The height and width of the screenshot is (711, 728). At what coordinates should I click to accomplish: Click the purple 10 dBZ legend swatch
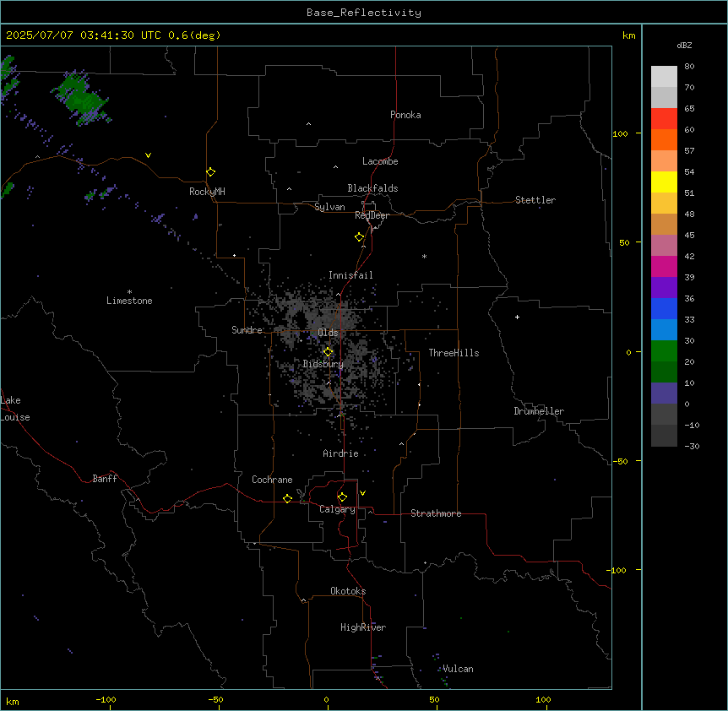click(x=664, y=393)
